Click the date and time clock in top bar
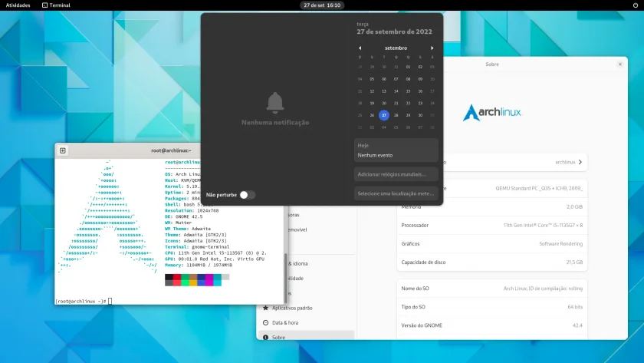The width and height of the screenshot is (644, 363). click(322, 5)
